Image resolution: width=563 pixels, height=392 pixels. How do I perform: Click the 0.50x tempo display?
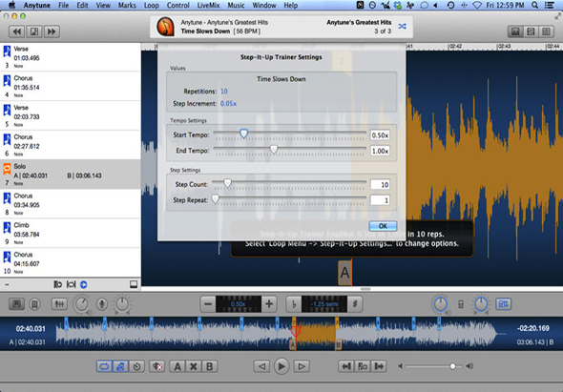(x=239, y=304)
